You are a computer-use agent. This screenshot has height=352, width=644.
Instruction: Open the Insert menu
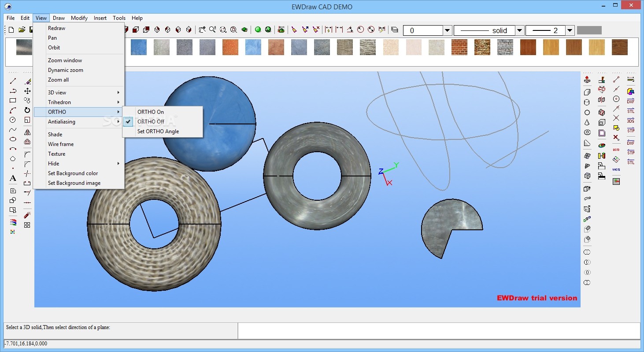(x=100, y=18)
